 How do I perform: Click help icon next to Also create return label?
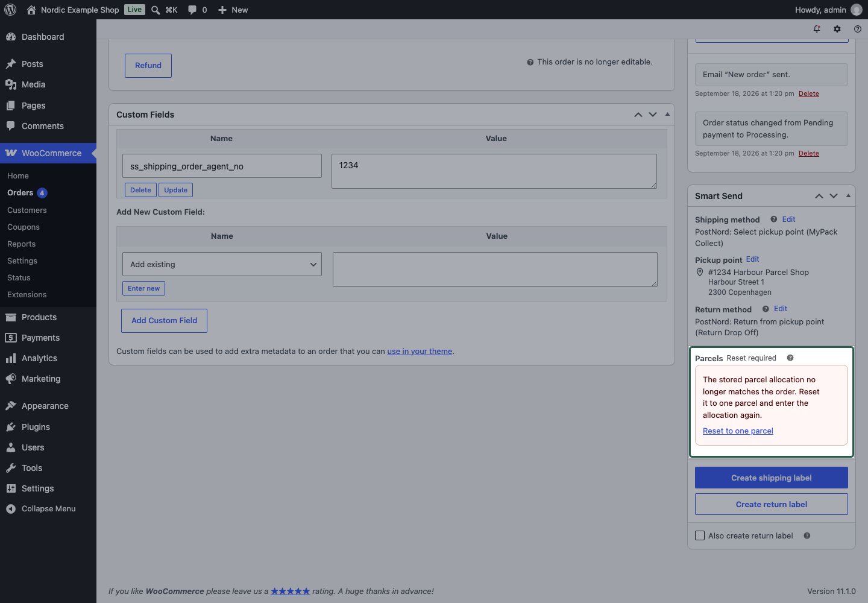coord(807,535)
